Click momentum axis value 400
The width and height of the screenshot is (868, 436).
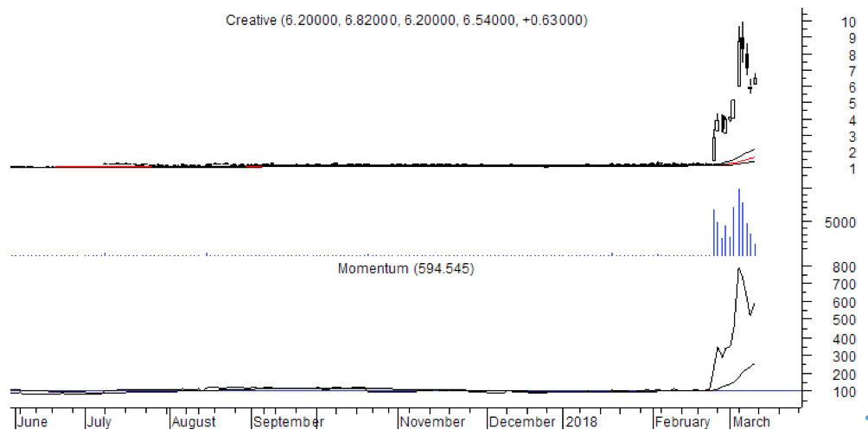click(846, 338)
